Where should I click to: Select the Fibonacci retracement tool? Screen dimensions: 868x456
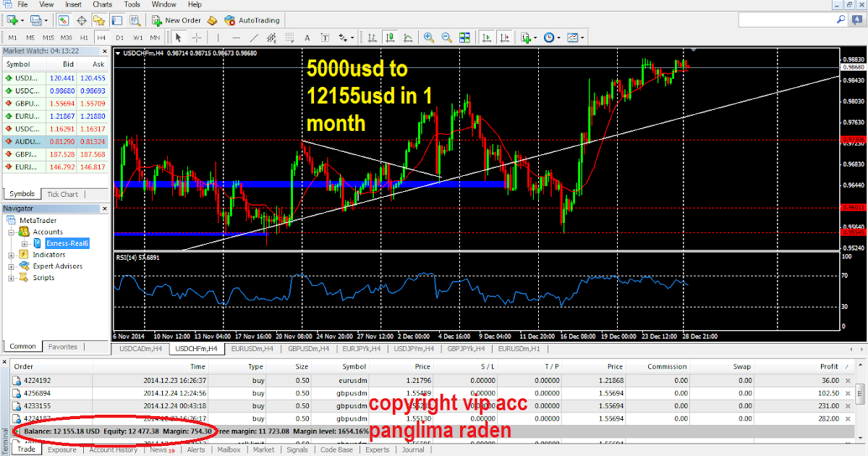tap(290, 38)
